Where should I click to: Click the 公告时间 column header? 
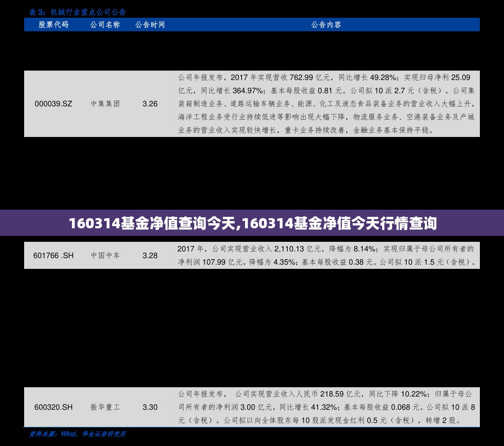(x=150, y=25)
